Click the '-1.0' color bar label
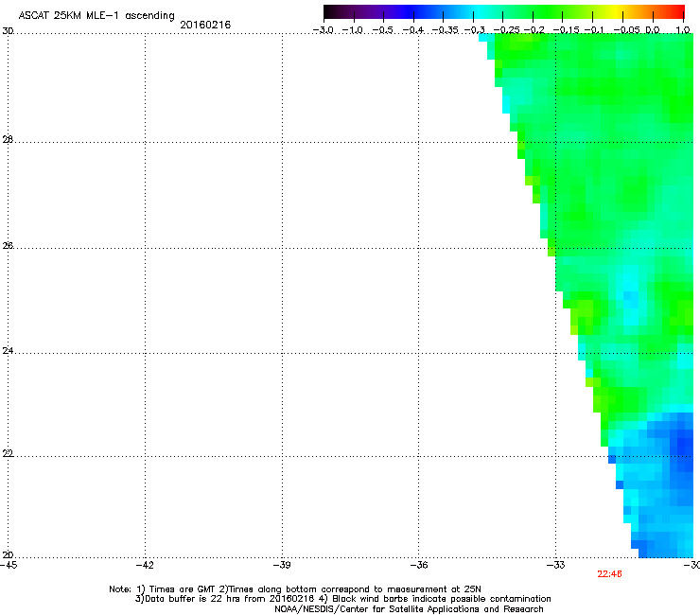 [353, 30]
